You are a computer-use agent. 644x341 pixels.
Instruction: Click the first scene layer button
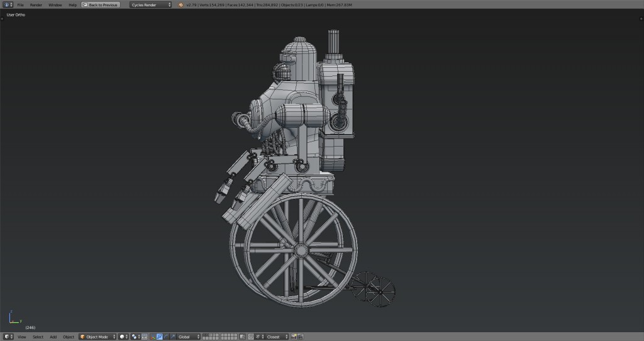coord(204,335)
